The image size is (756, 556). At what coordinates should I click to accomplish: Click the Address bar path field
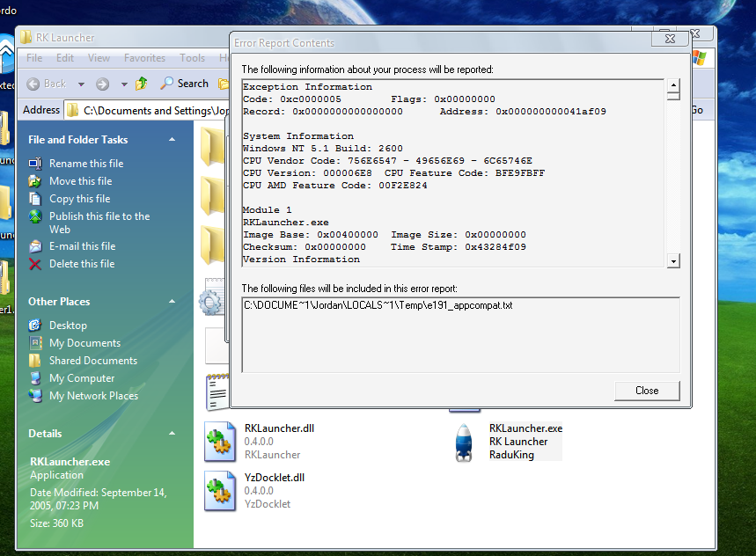[147, 110]
